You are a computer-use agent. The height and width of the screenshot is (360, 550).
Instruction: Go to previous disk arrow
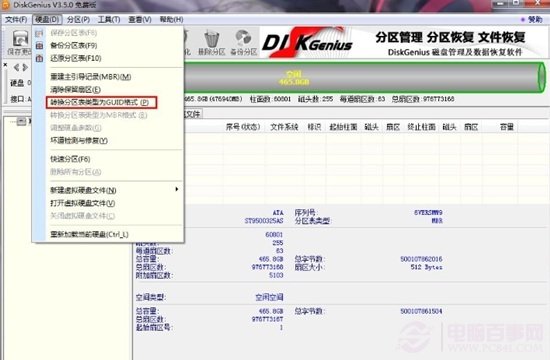click(x=16, y=67)
